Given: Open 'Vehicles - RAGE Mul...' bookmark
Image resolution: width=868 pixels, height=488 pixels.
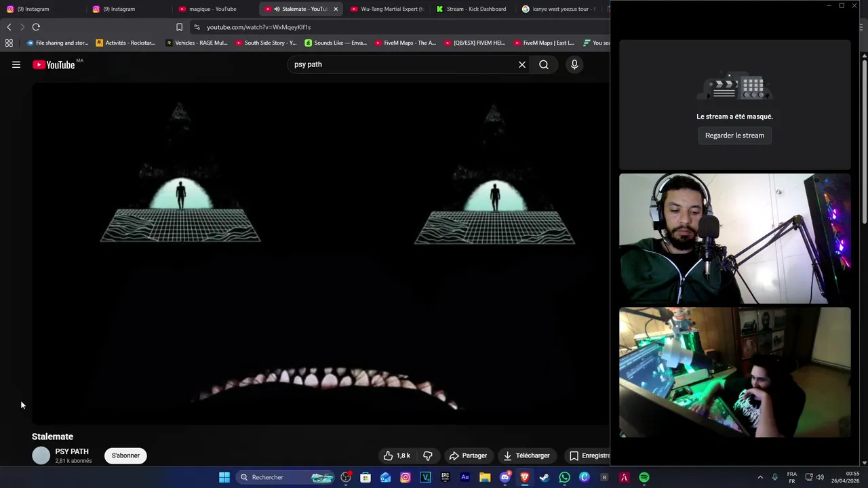Looking at the screenshot, I should pos(197,43).
